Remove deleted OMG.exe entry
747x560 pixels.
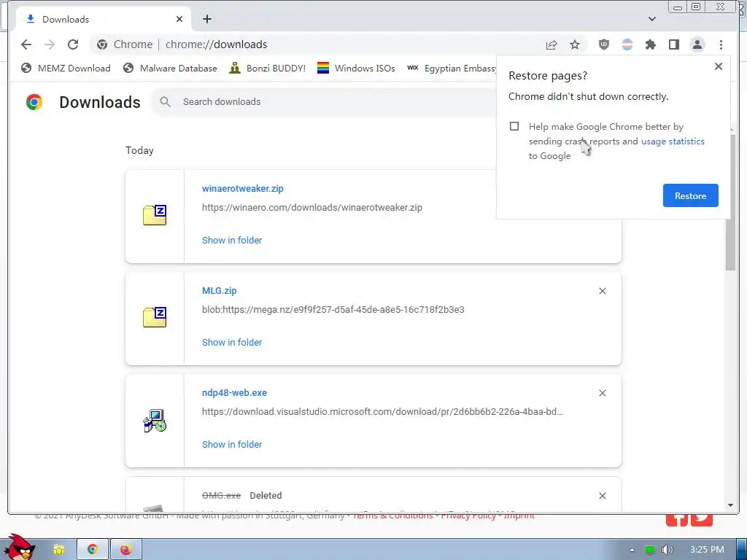(x=602, y=496)
